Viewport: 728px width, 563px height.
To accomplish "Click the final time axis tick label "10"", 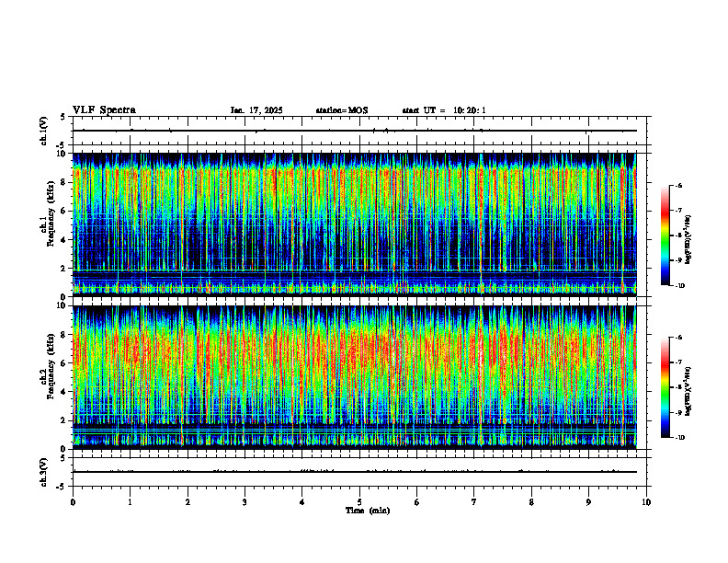I will (x=646, y=502).
